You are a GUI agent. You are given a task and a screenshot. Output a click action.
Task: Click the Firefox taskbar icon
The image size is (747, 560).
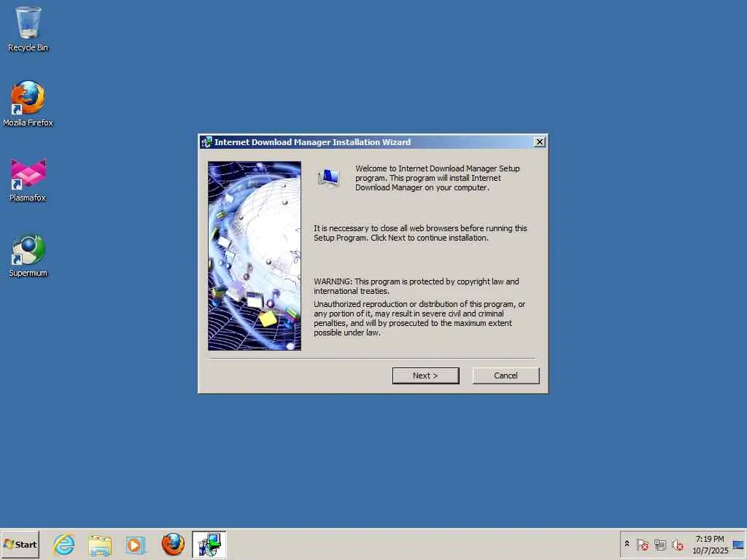(x=172, y=544)
